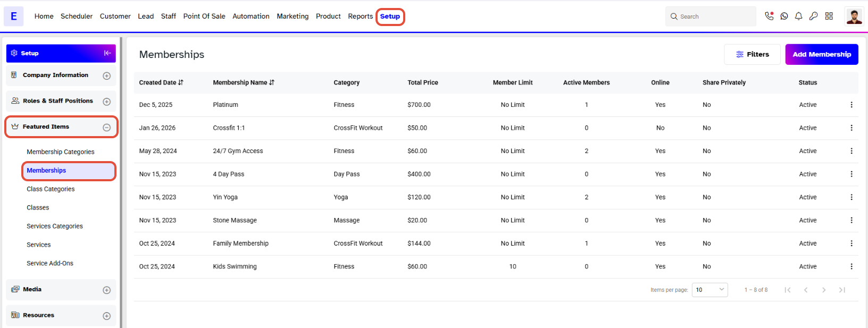Click the Family Membership name

click(240, 243)
